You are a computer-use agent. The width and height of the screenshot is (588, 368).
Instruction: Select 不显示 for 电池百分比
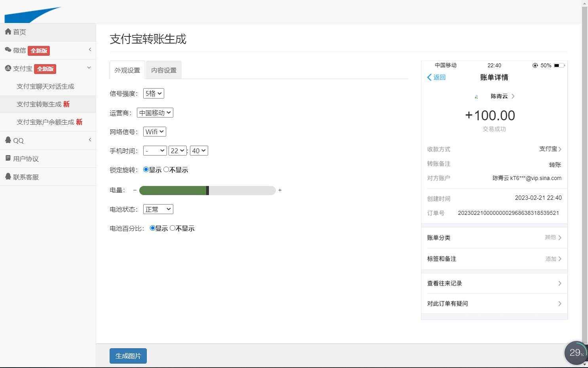[173, 228]
